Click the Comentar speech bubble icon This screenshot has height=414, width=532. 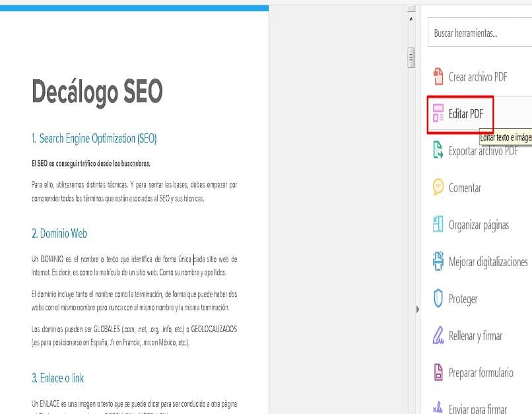coord(438,188)
